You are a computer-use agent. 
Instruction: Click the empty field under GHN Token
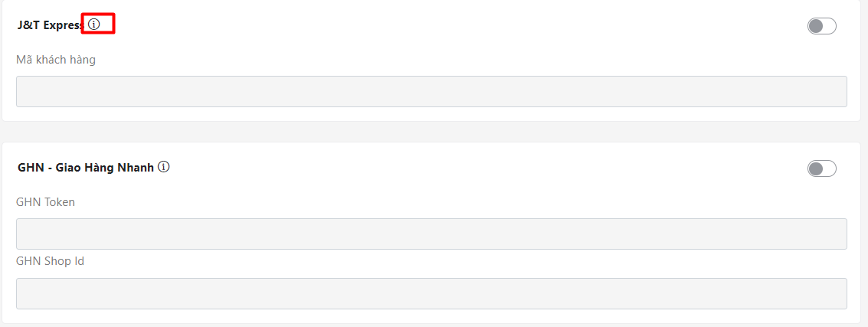click(431, 234)
